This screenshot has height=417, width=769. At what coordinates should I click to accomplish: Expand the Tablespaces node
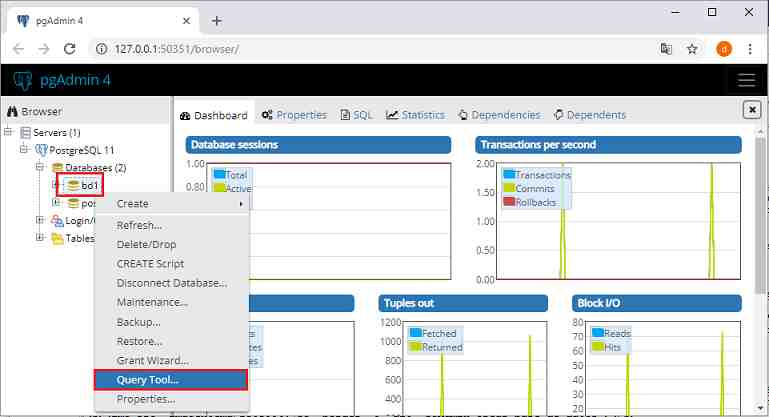pos(40,237)
